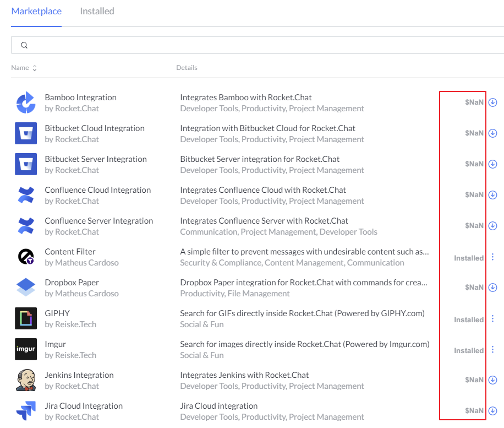
Task: Open the kebab menu for GIPHY
Action: [492, 318]
